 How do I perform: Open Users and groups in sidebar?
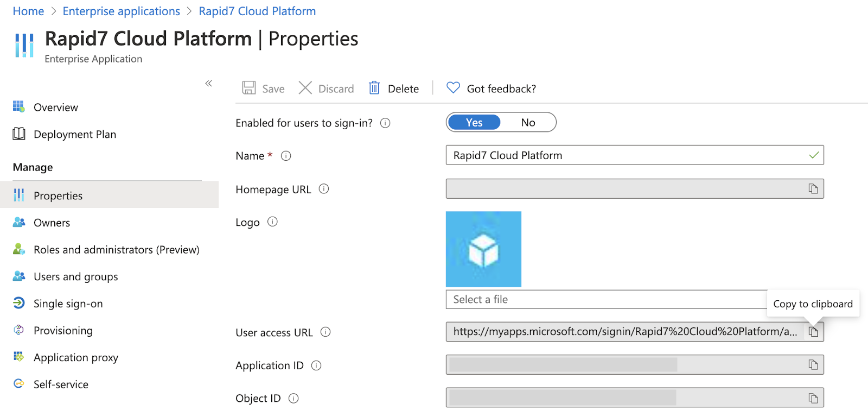click(75, 276)
